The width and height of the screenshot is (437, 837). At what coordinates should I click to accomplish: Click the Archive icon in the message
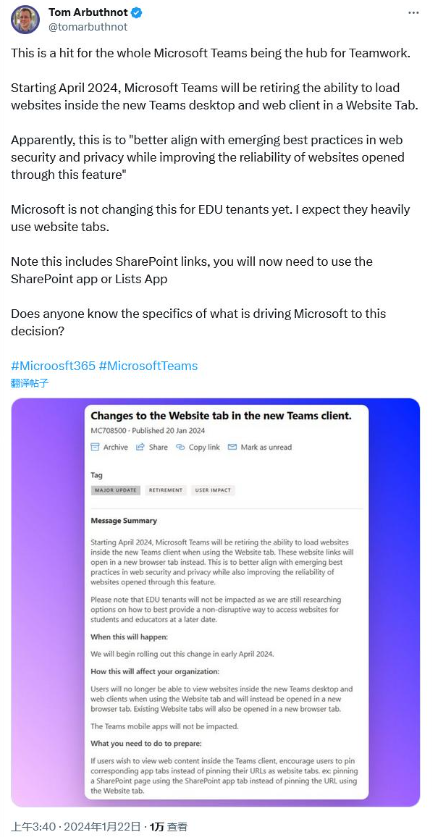click(x=95, y=447)
